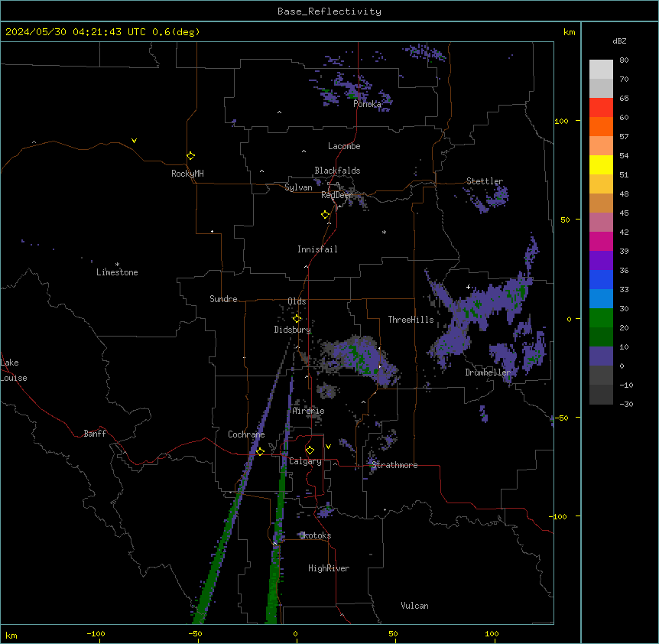659x644 pixels.
Task: Choose the dark green 10–20 dBZ swatch
Action: [601, 337]
